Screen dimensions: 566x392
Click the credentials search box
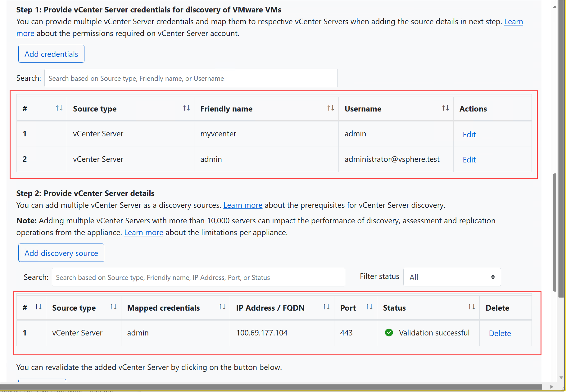pos(191,78)
